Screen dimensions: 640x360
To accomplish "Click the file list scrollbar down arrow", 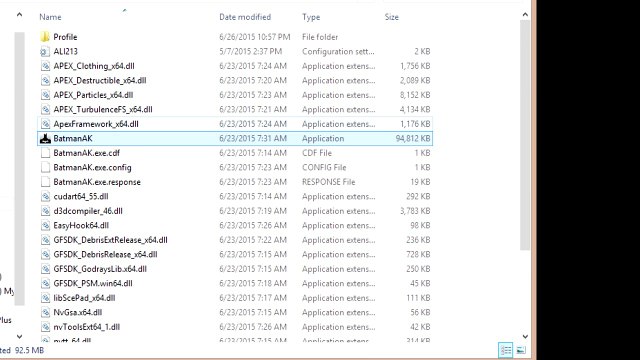I will (525, 337).
